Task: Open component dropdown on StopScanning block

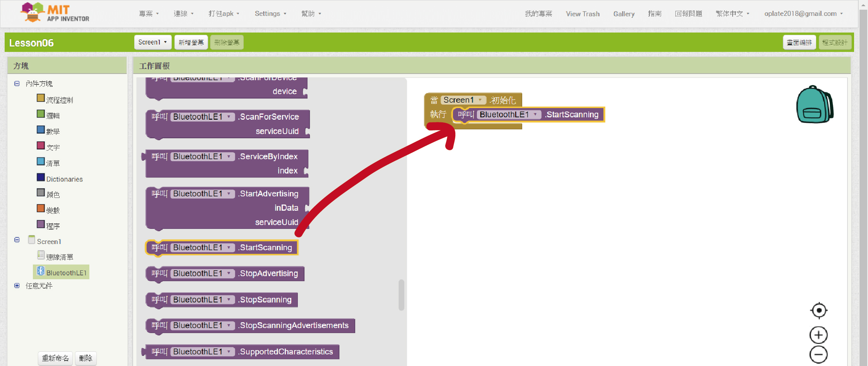Action: point(229,300)
